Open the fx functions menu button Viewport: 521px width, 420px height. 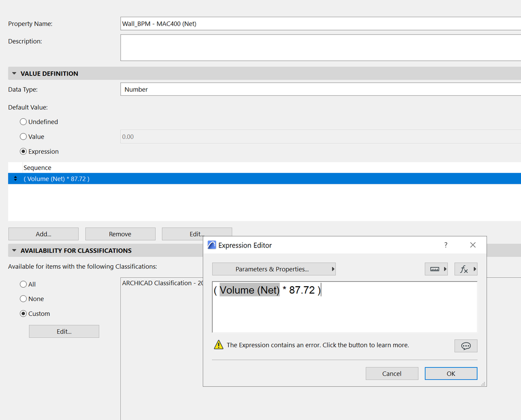click(x=466, y=269)
